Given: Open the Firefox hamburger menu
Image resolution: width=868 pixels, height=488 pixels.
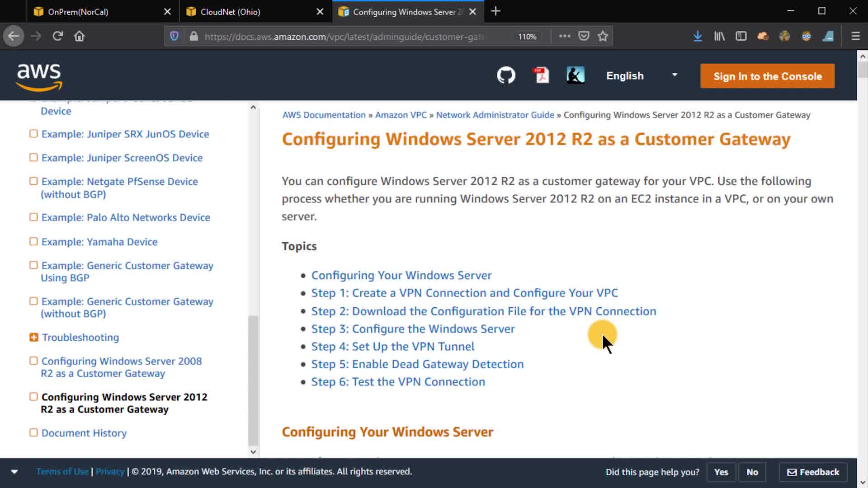Looking at the screenshot, I should (855, 36).
